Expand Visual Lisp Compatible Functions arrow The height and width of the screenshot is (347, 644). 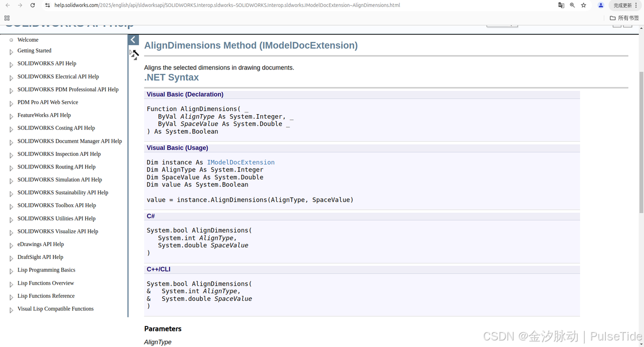(11, 310)
